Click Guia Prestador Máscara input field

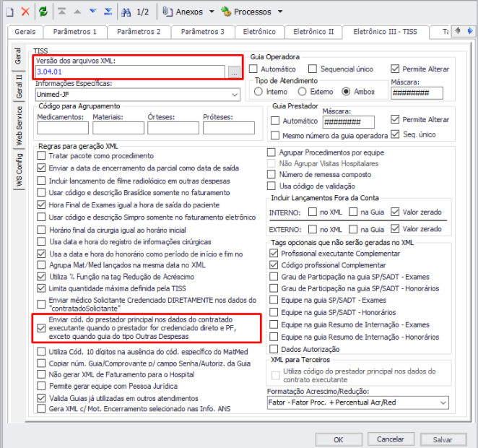(349, 122)
